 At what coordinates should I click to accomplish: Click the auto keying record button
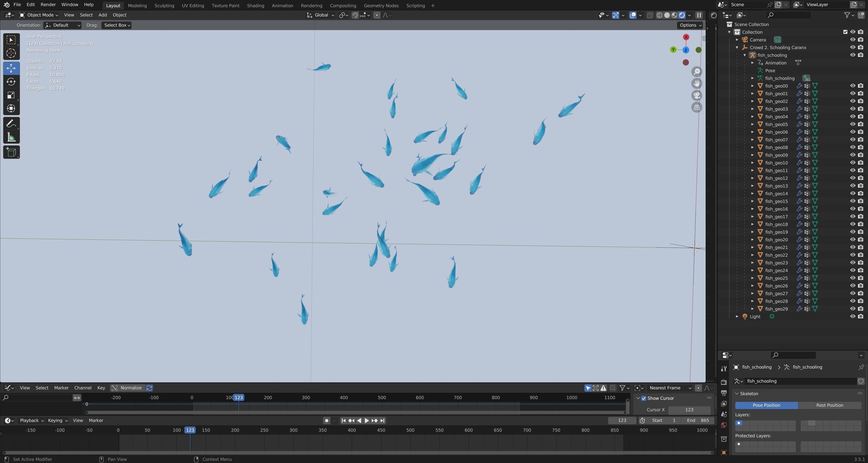pos(326,420)
